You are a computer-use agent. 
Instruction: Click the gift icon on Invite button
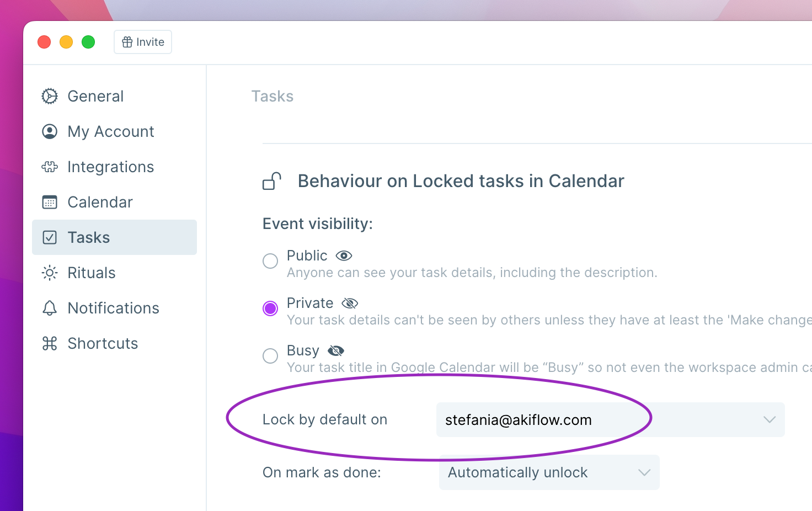(x=127, y=42)
